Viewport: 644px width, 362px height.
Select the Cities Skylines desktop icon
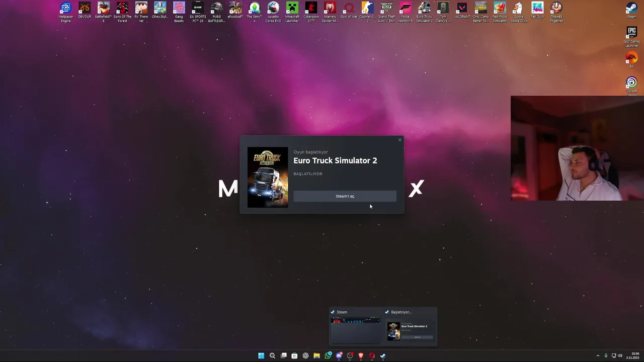coord(160,11)
